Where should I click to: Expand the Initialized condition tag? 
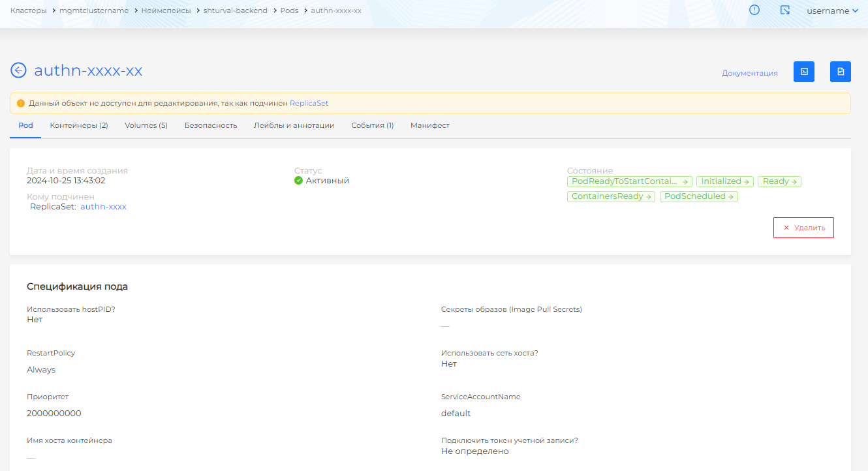click(725, 181)
